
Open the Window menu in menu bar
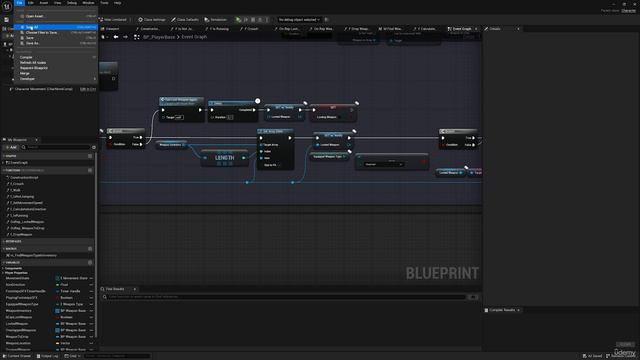point(88,3)
